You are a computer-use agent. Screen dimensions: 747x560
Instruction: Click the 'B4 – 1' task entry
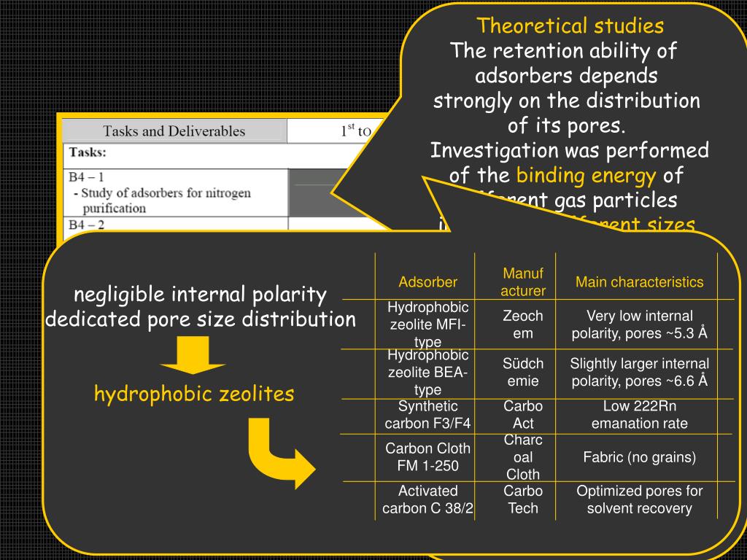pos(86,177)
